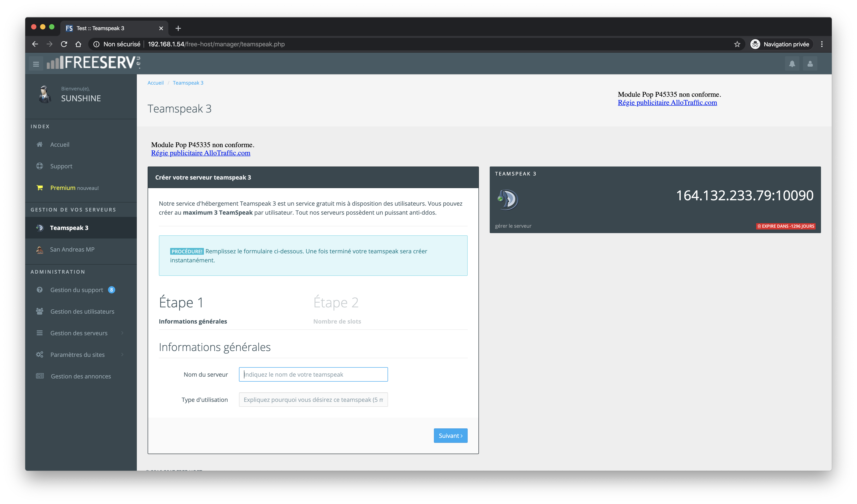The image size is (857, 504).
Task: Click the Suivant button
Action: pos(450,436)
